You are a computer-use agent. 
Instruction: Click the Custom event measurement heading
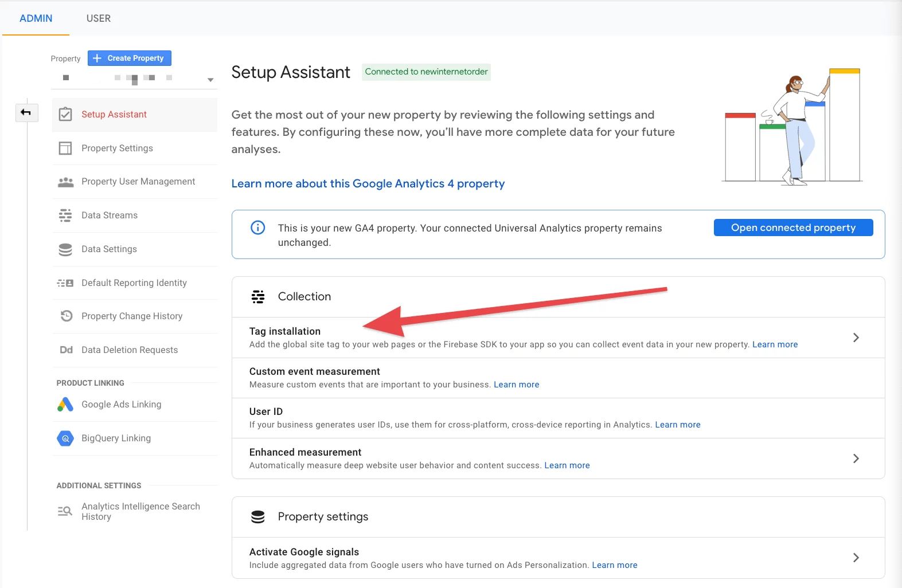[x=315, y=371]
